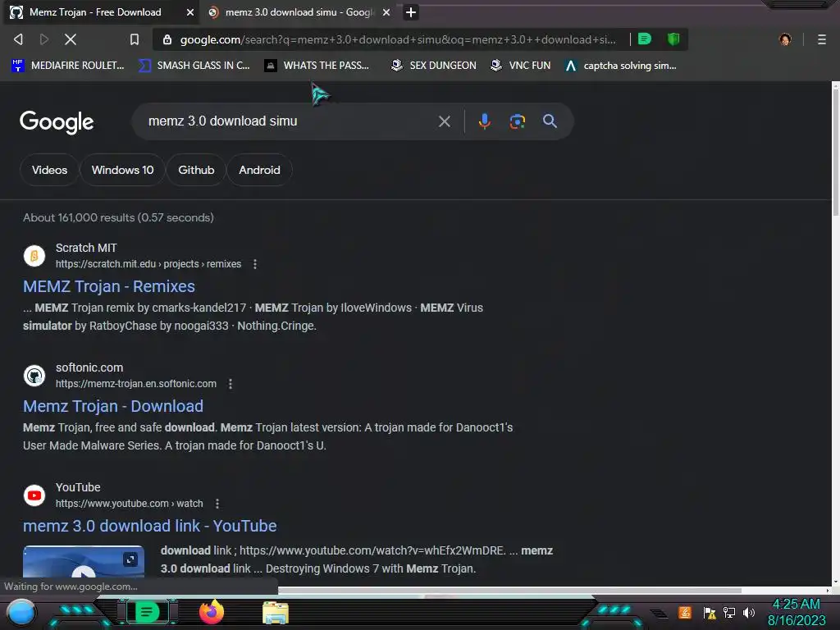Click the lock icon in address bar
The width and height of the screenshot is (840, 630).
[x=167, y=39]
